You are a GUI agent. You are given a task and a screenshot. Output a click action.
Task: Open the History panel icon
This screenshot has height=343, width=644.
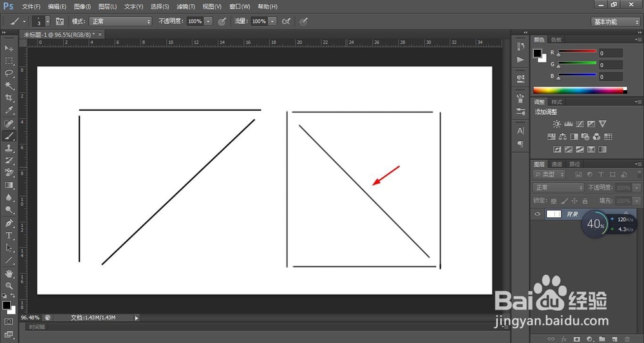[520, 46]
